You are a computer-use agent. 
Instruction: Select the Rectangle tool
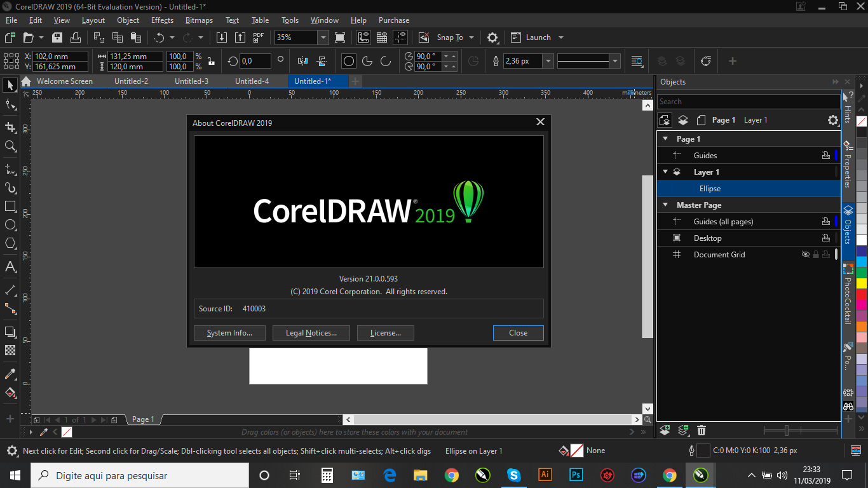point(10,205)
